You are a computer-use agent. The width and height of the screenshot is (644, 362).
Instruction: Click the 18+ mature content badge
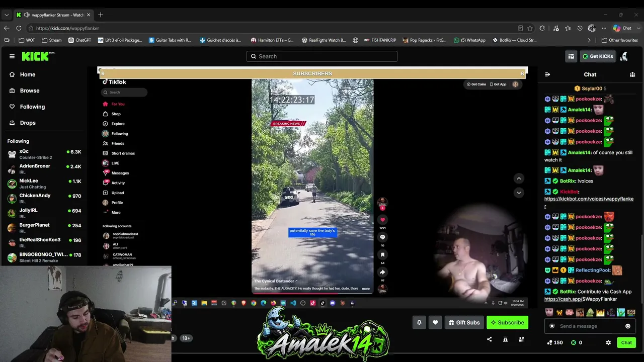(x=186, y=338)
